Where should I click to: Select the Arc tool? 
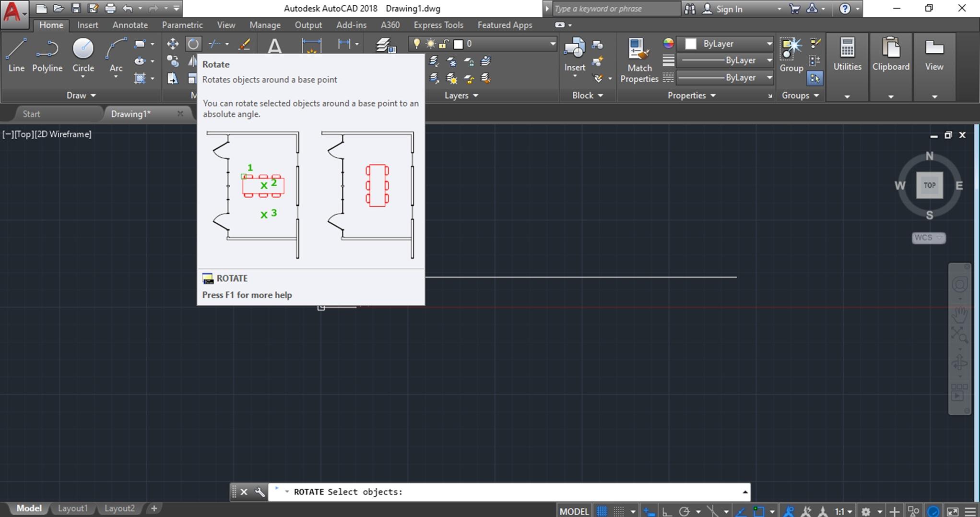[x=116, y=55]
